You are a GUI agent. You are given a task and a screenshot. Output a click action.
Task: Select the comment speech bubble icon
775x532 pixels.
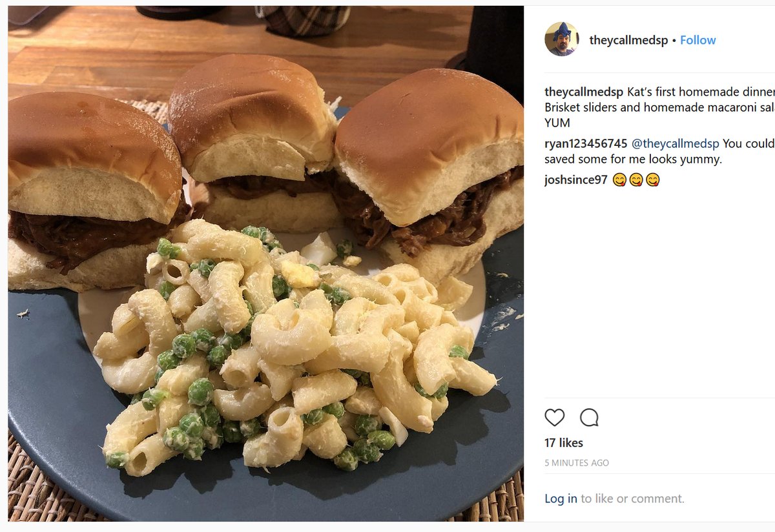click(x=589, y=418)
